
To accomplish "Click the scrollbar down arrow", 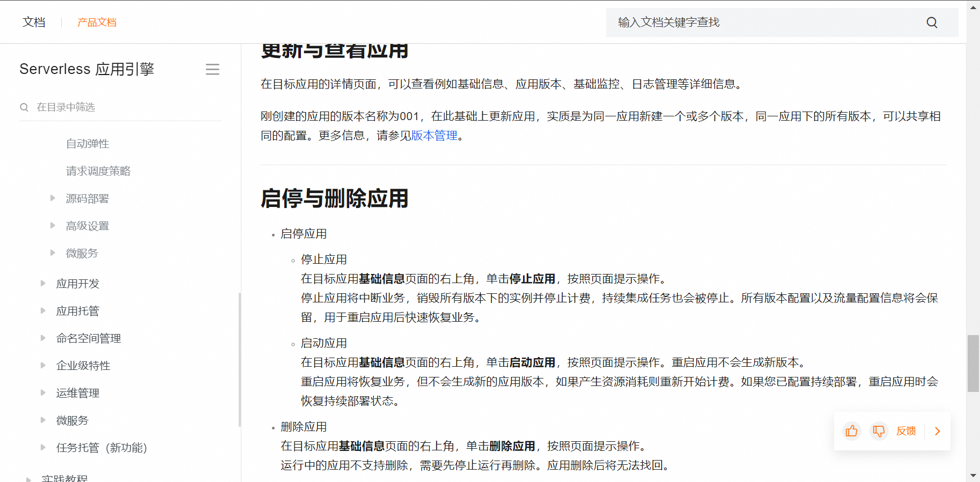I will (x=973, y=476).
